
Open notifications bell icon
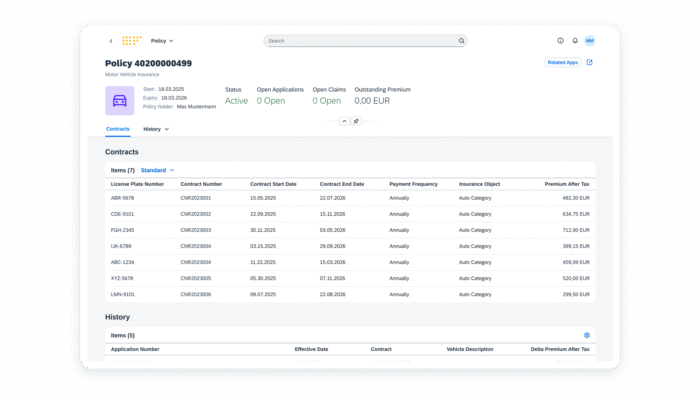(575, 41)
